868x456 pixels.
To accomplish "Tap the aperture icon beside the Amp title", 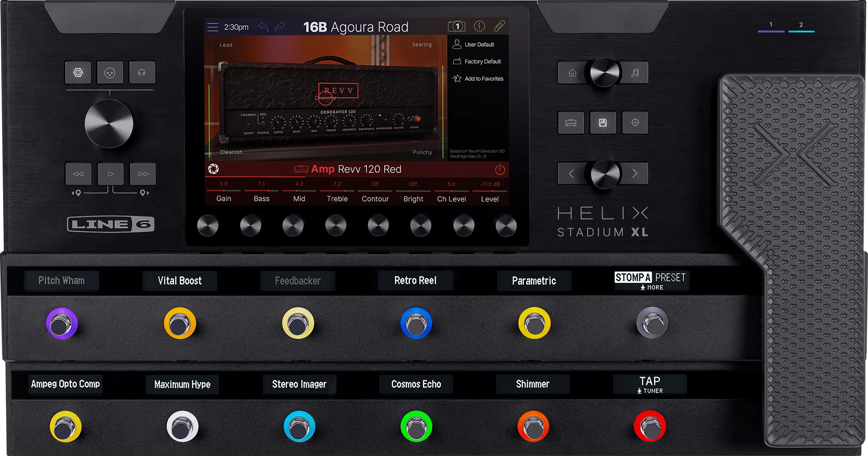I will [x=213, y=169].
